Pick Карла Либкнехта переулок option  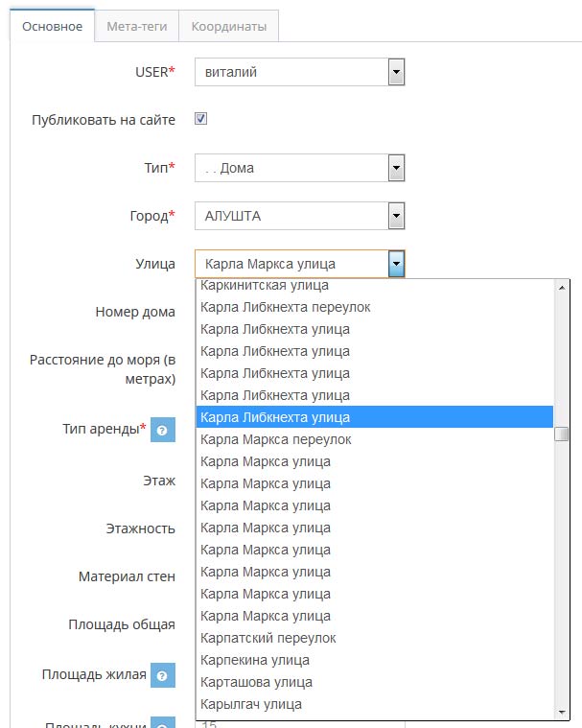375,307
